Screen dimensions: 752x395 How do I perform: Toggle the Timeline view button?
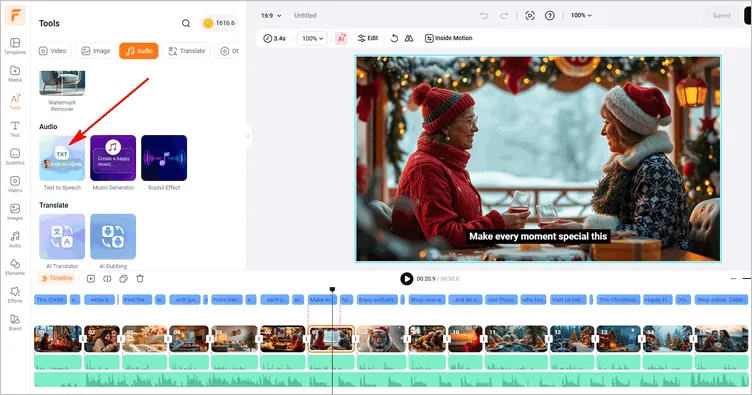[57, 278]
